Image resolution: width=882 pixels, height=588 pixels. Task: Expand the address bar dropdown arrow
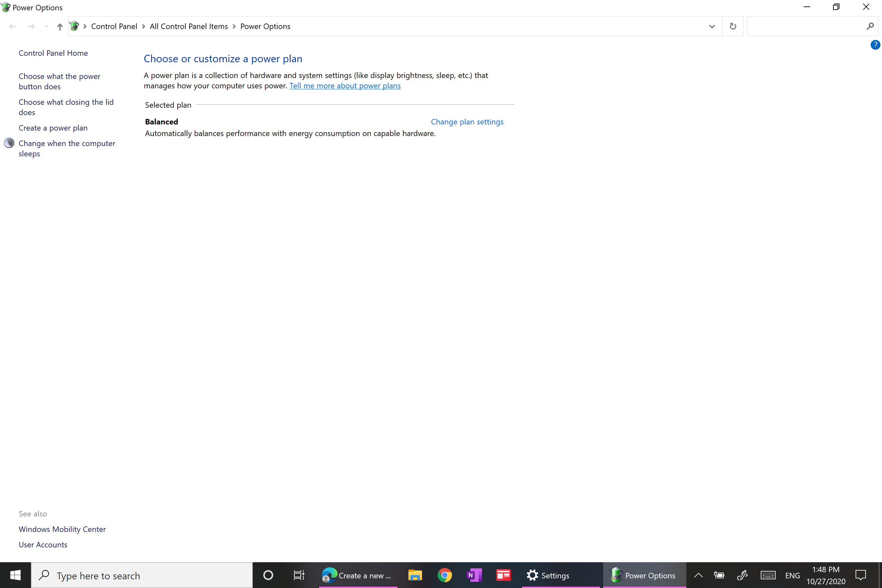pos(711,26)
